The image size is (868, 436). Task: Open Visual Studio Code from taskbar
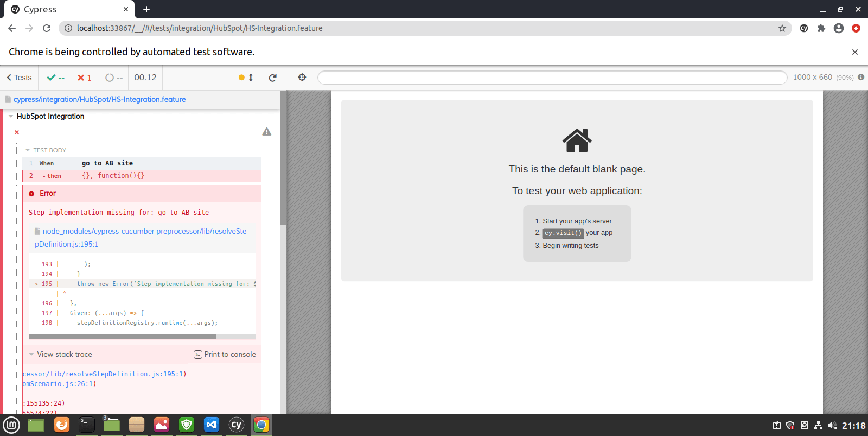[x=212, y=425]
